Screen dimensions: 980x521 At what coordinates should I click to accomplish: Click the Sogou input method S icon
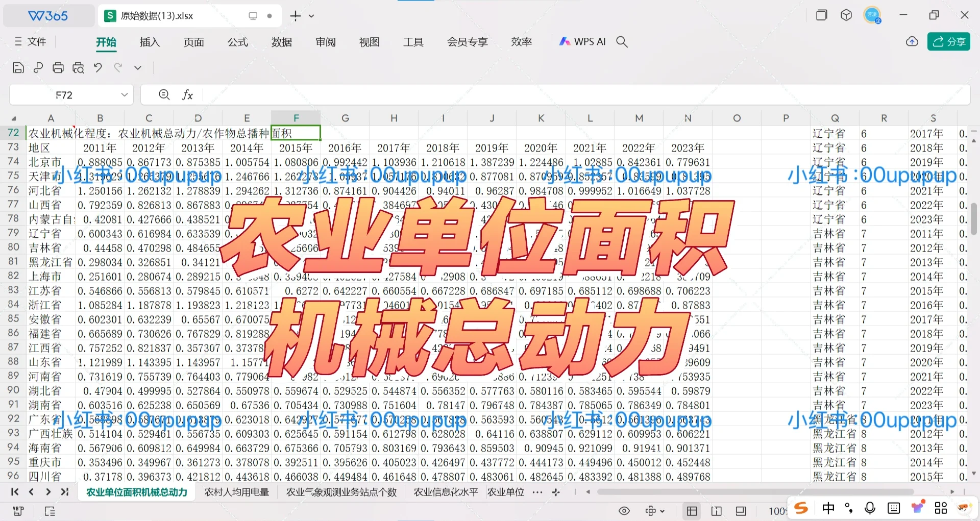click(801, 508)
